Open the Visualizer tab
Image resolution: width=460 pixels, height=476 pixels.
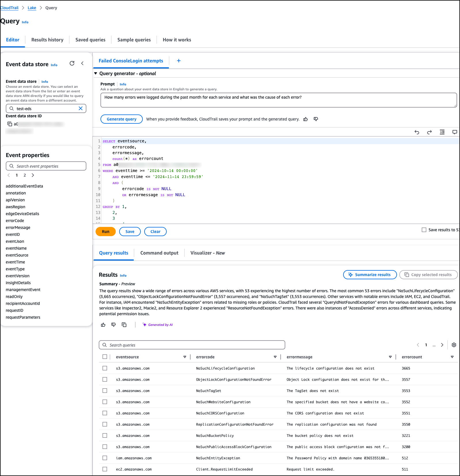(x=208, y=253)
